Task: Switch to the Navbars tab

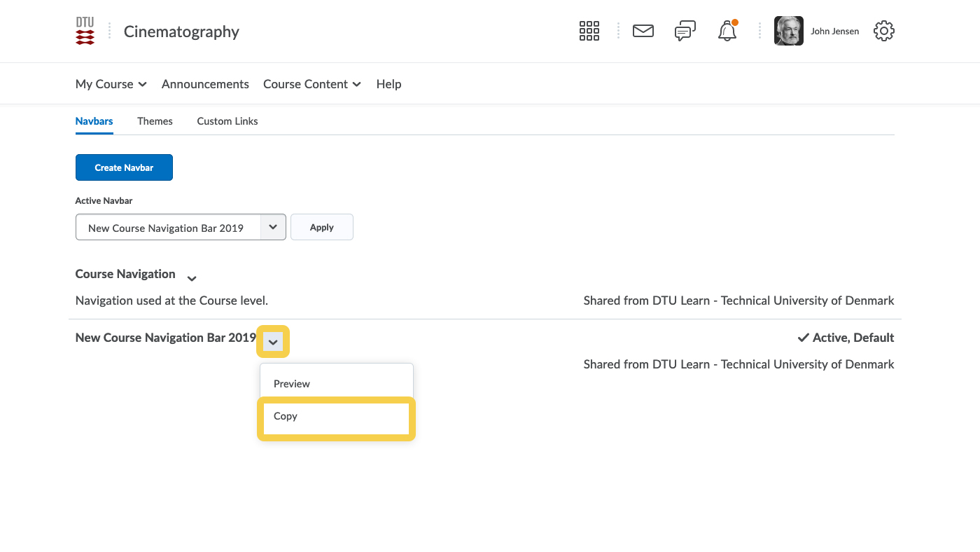Action: [94, 121]
